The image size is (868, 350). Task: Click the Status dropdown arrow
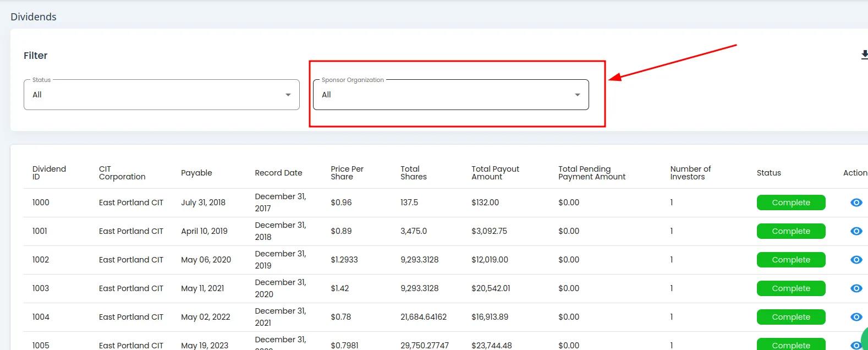(x=288, y=95)
